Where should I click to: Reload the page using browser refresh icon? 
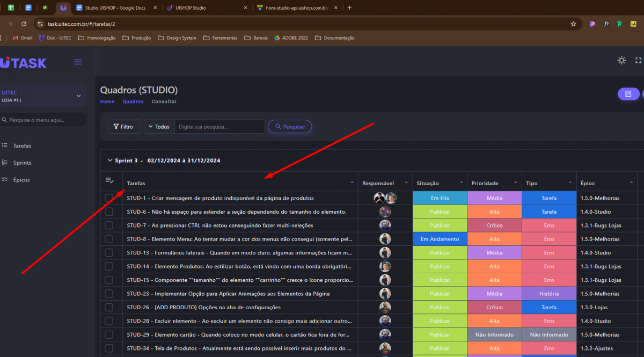click(24, 24)
